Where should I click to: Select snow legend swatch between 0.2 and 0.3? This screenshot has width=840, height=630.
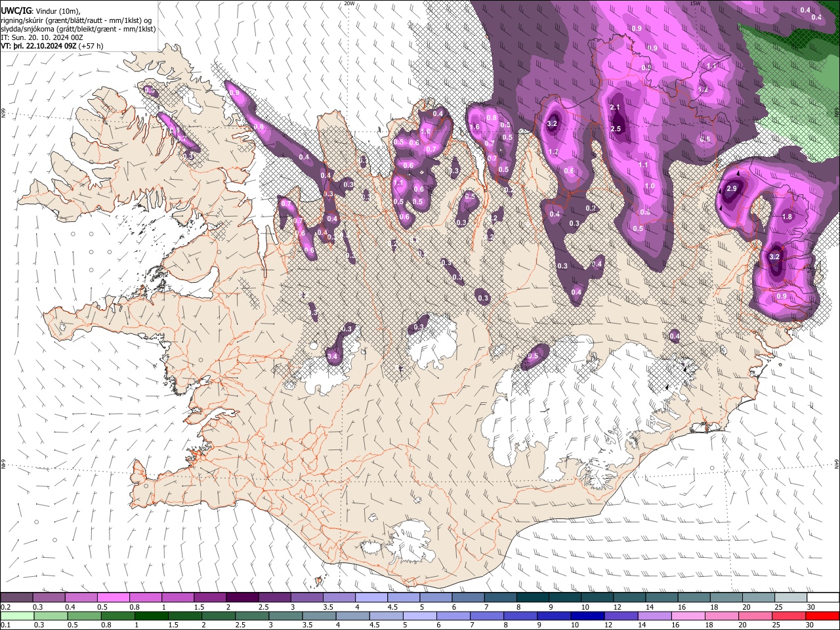click(16, 598)
